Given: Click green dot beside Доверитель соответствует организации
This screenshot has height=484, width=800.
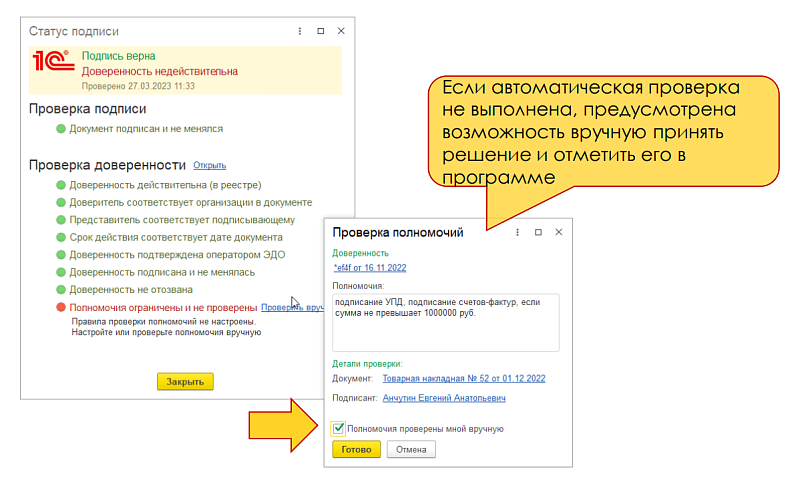Looking at the screenshot, I should tap(61, 202).
